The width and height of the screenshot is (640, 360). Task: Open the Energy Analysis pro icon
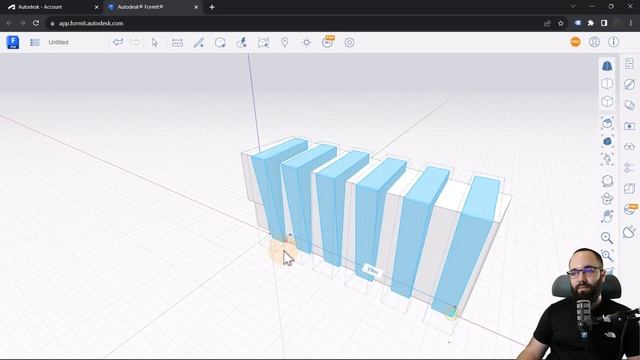pyautogui.click(x=328, y=42)
